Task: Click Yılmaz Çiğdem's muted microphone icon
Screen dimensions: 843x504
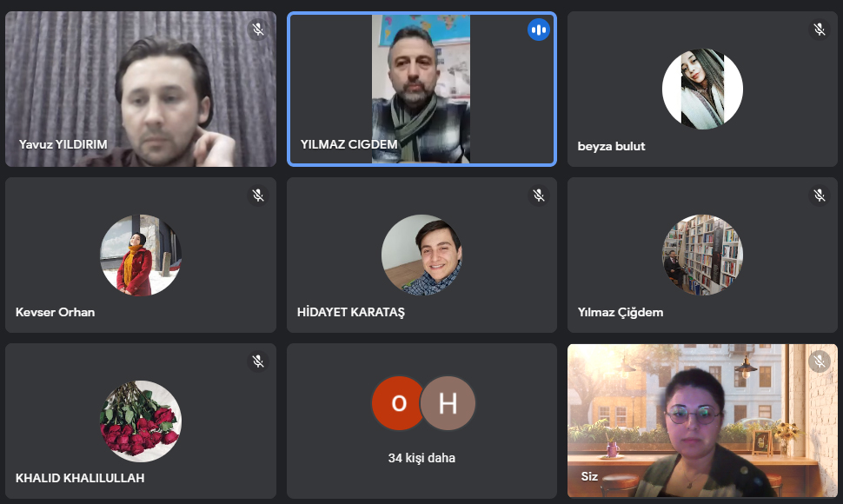Action: (820, 195)
